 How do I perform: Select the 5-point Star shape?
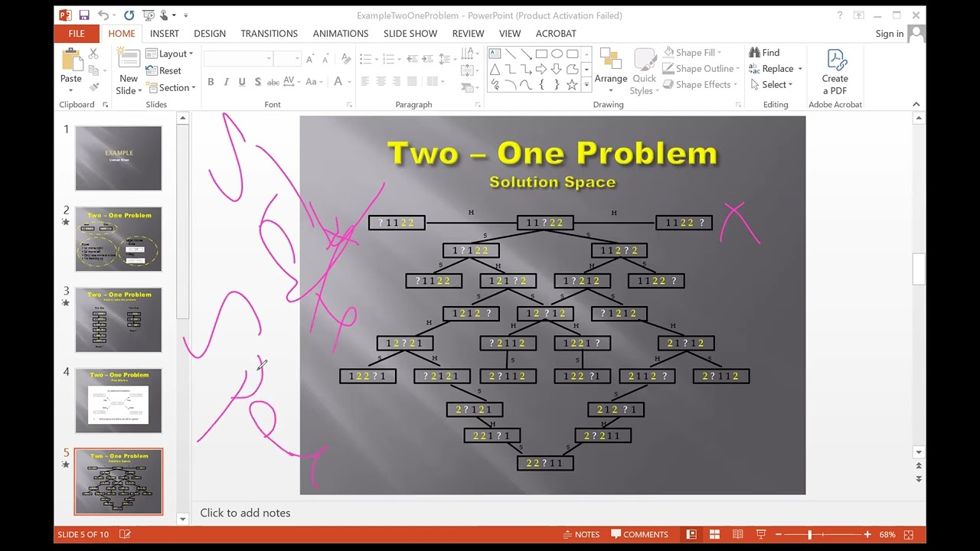point(572,85)
